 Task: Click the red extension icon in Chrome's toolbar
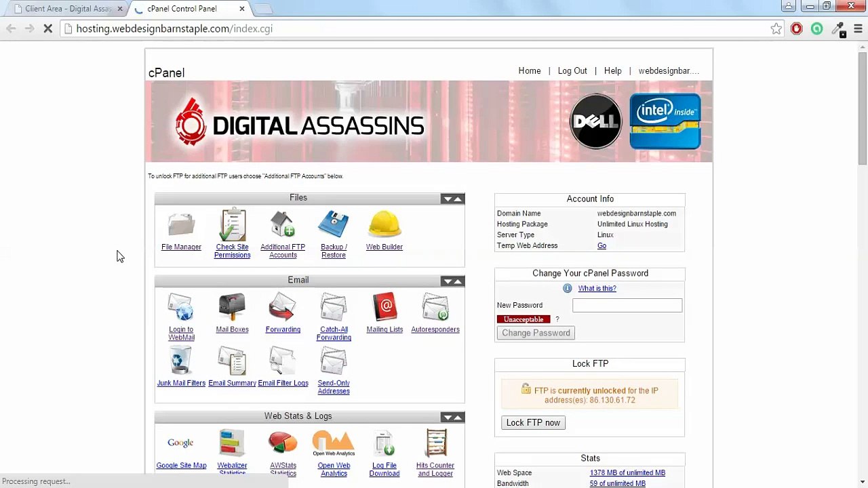[x=797, y=28]
